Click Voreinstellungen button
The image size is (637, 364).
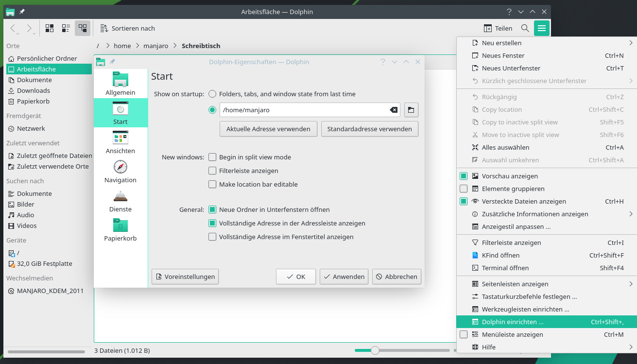click(x=185, y=277)
